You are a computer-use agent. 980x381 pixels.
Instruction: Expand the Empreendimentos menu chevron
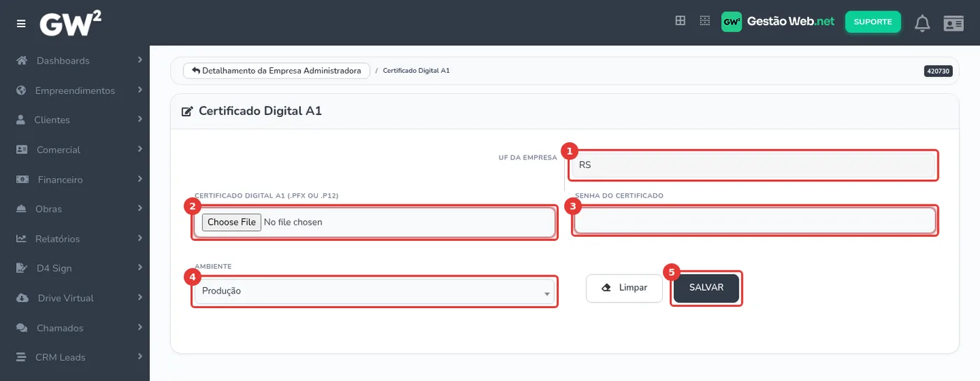pyautogui.click(x=140, y=90)
